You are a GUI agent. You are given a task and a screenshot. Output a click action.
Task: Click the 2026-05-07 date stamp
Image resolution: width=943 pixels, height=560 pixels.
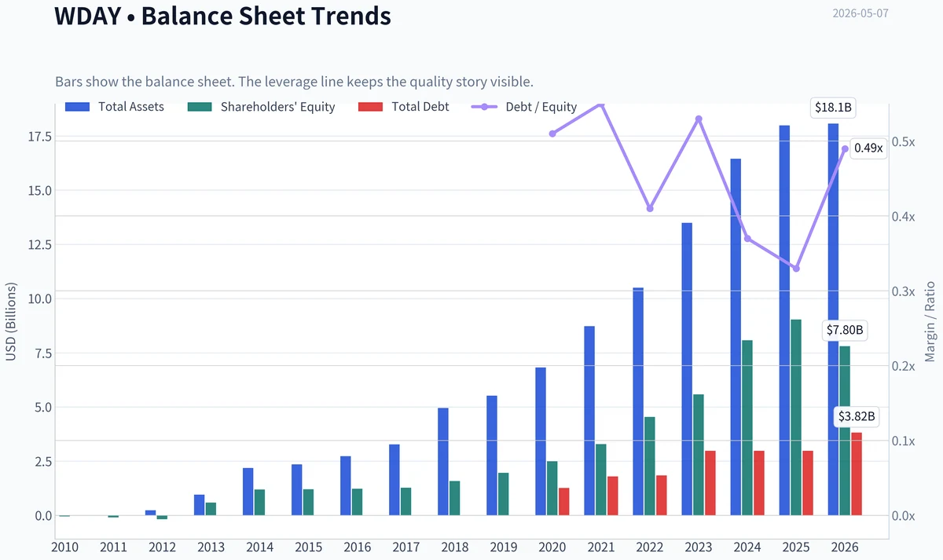(x=860, y=13)
